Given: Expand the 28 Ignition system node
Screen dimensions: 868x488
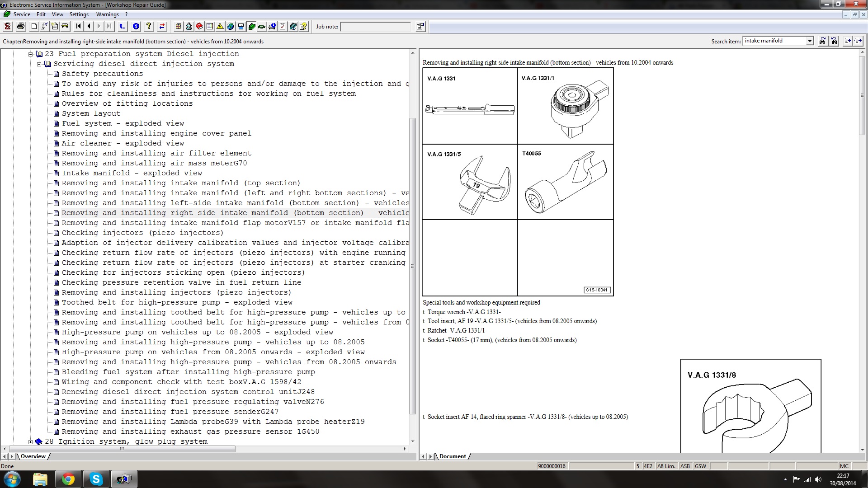Looking at the screenshot, I should coord(31,441).
